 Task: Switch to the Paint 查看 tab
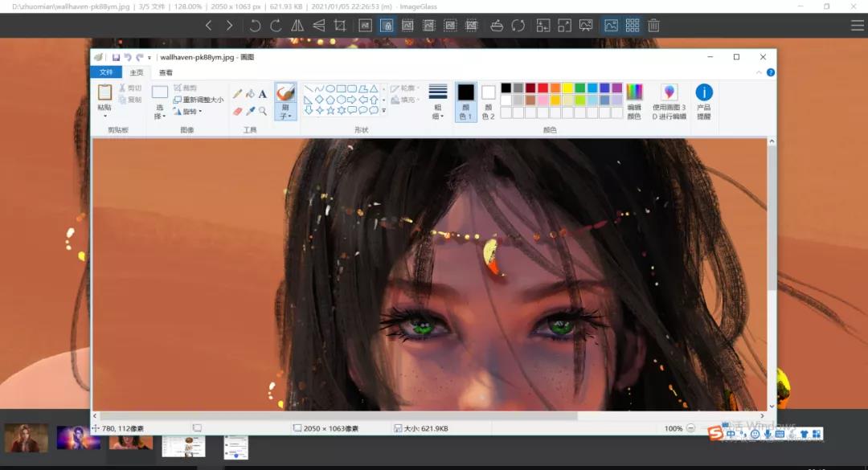pyautogui.click(x=166, y=72)
